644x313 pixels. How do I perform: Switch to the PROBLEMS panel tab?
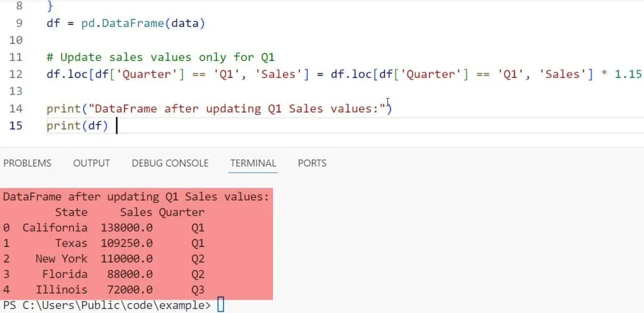point(27,163)
